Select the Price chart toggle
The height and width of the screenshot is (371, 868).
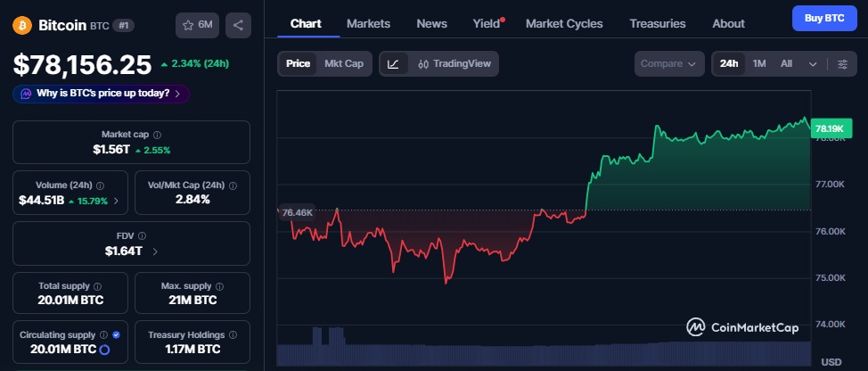coord(298,63)
